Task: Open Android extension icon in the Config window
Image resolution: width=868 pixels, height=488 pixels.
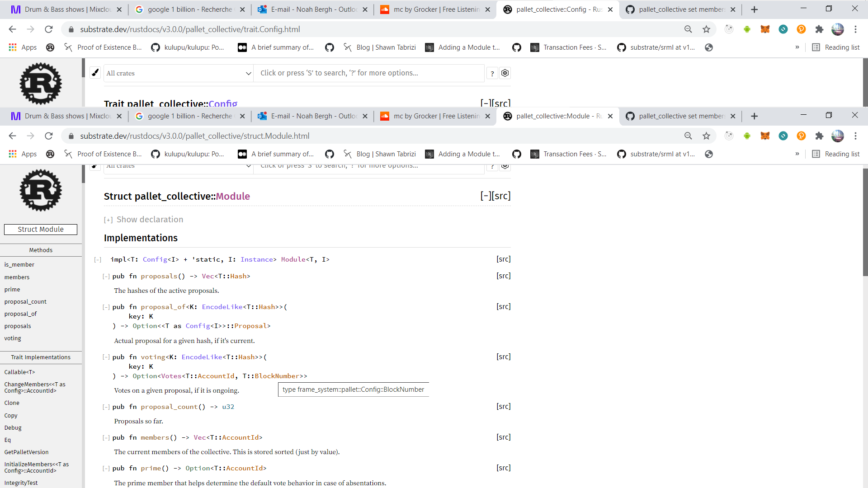Action: (x=747, y=29)
